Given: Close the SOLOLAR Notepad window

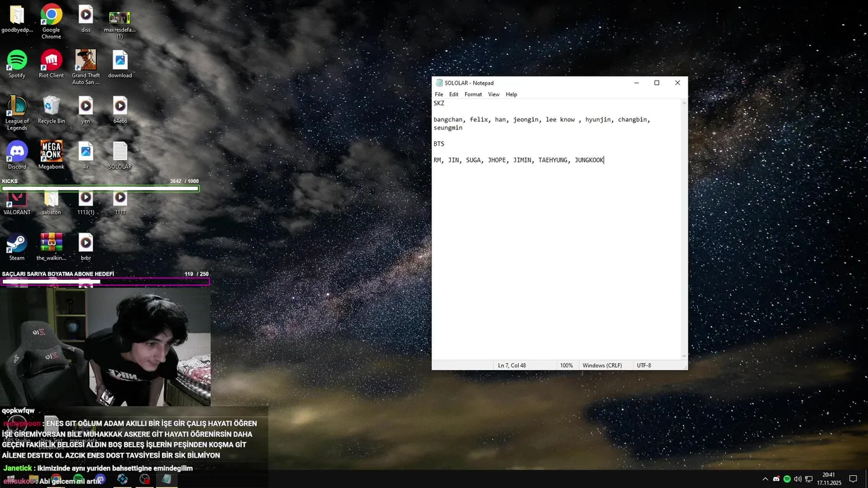Looking at the screenshot, I should click(x=677, y=83).
